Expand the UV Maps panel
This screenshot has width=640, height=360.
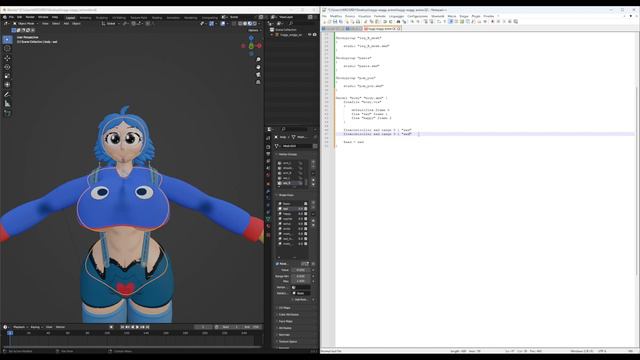click(x=284, y=308)
